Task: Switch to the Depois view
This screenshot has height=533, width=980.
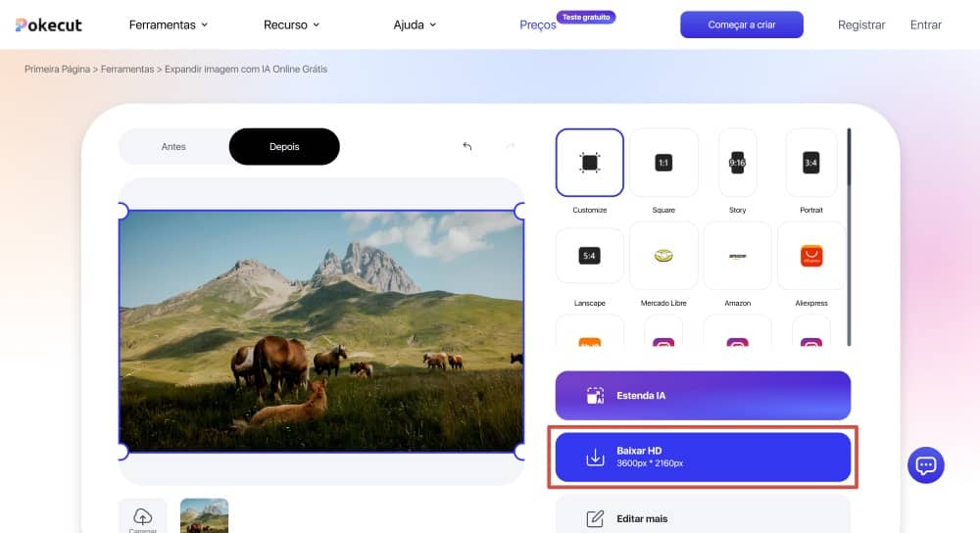Action: [284, 147]
